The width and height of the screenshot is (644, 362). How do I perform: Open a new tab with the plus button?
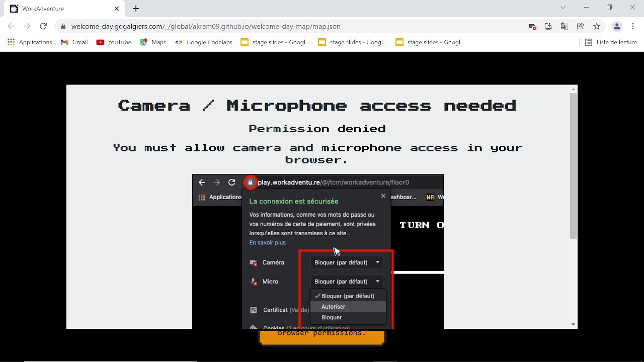tap(136, 9)
